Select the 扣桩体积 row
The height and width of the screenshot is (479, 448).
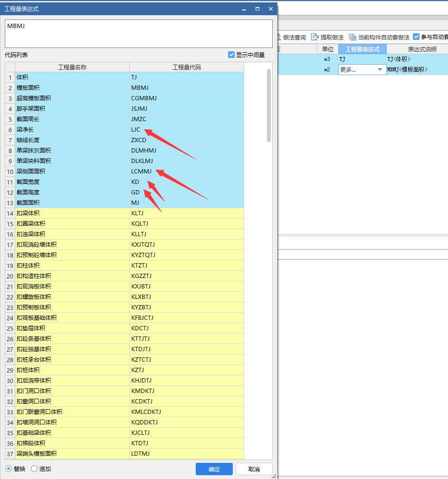click(x=130, y=370)
